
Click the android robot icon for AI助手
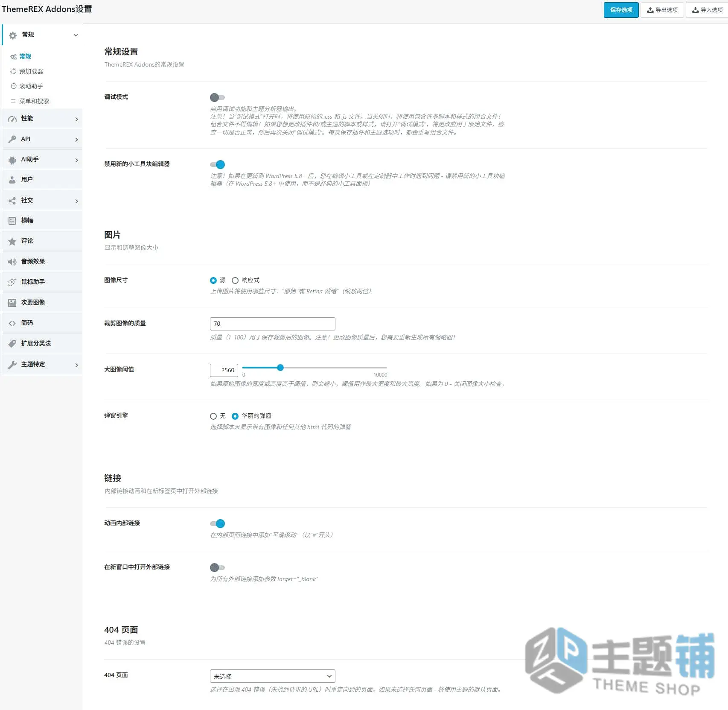click(12, 160)
